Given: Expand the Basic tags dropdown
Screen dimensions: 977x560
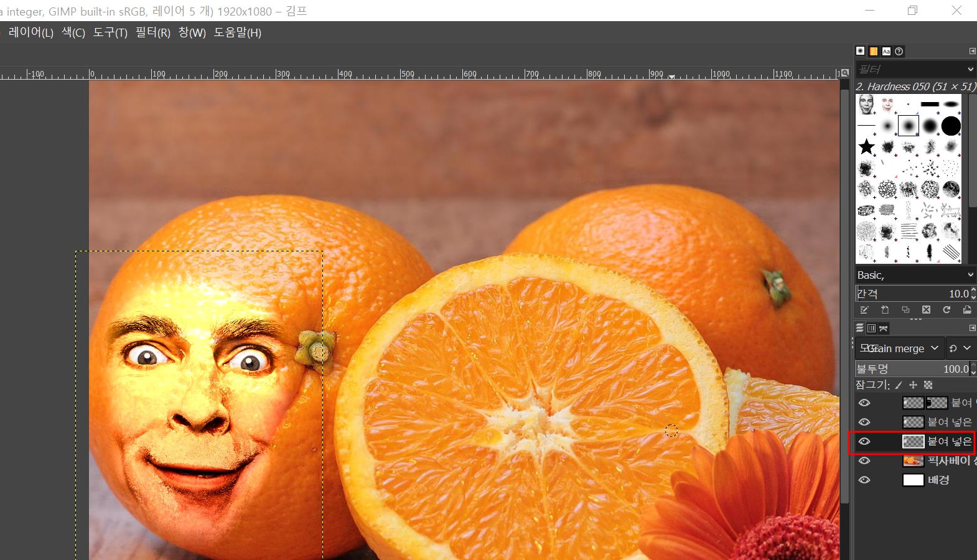Looking at the screenshot, I should (x=971, y=275).
